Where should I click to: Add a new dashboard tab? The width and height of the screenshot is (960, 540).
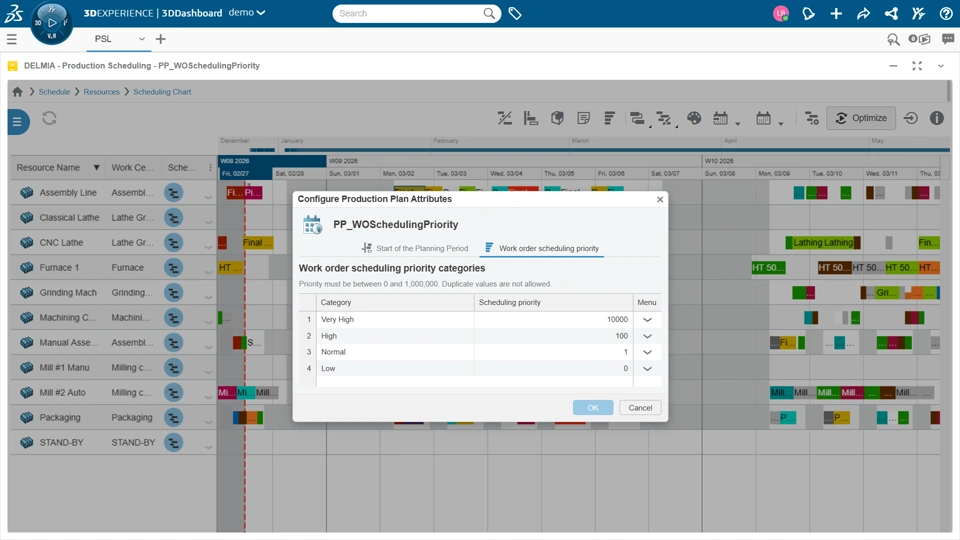point(160,39)
